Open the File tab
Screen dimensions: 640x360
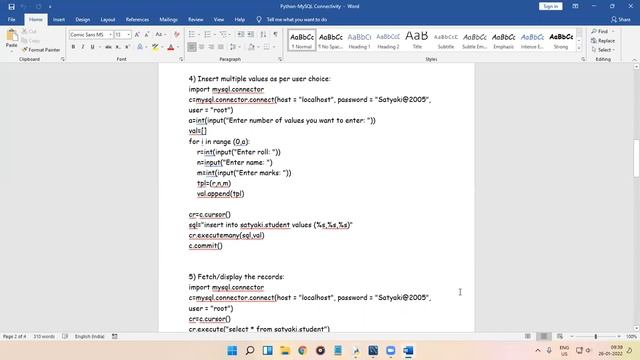pyautogui.click(x=11, y=20)
